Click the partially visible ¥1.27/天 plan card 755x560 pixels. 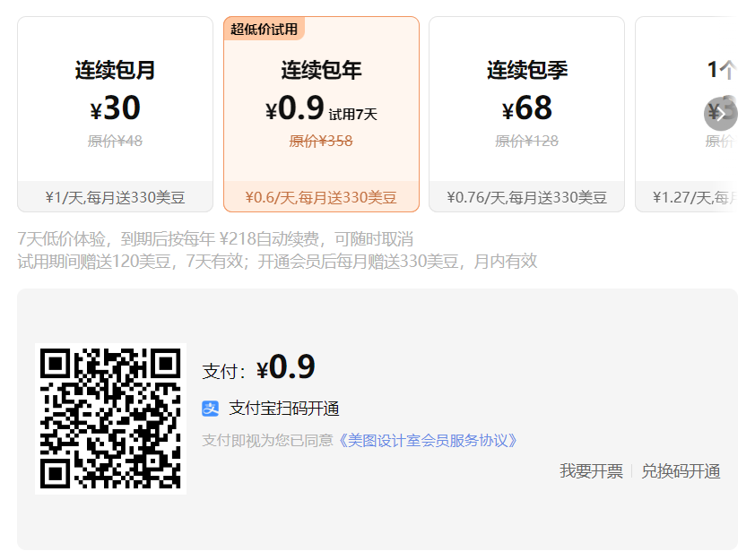click(686, 114)
